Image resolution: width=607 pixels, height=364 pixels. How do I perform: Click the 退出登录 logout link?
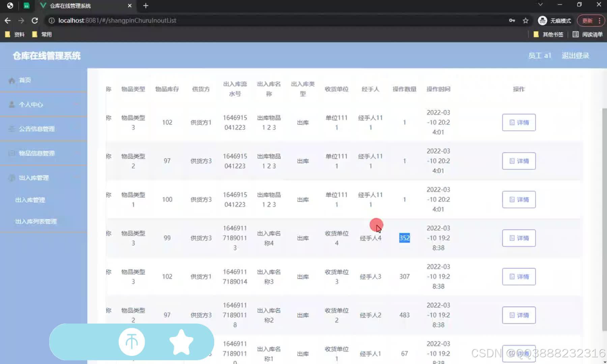[575, 55]
